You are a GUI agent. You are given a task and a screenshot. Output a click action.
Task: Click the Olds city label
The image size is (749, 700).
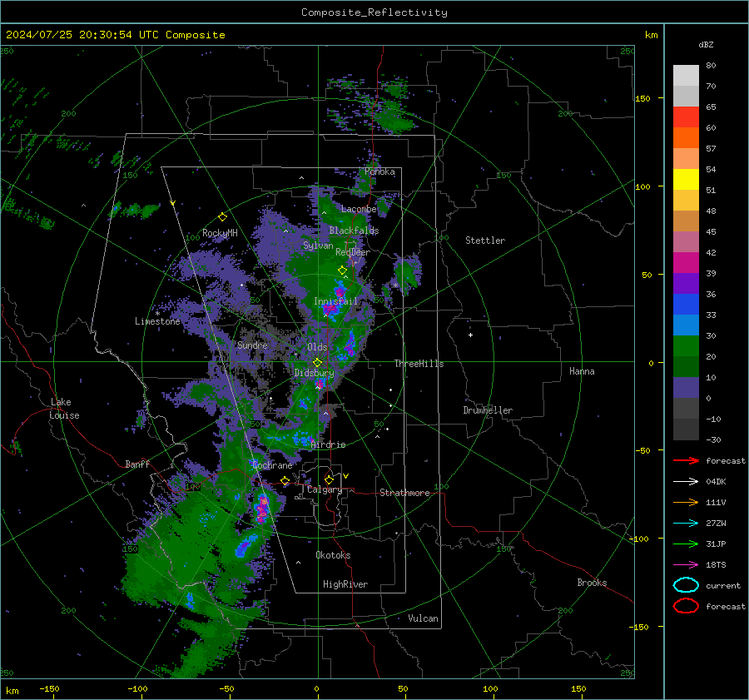[x=317, y=347]
